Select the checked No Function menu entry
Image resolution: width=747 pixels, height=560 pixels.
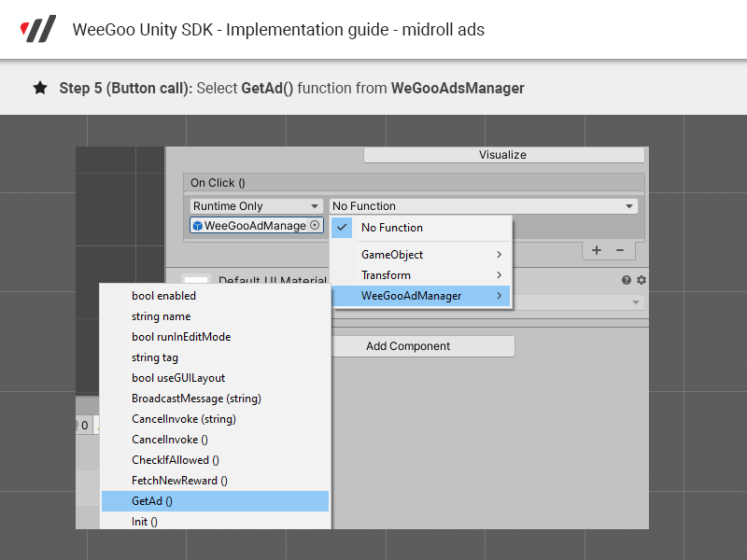[x=421, y=228]
